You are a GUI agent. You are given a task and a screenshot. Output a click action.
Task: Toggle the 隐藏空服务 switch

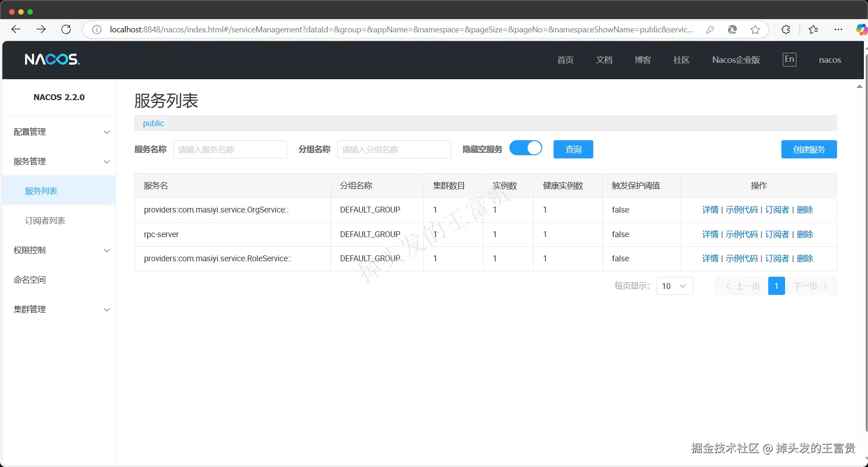click(525, 148)
